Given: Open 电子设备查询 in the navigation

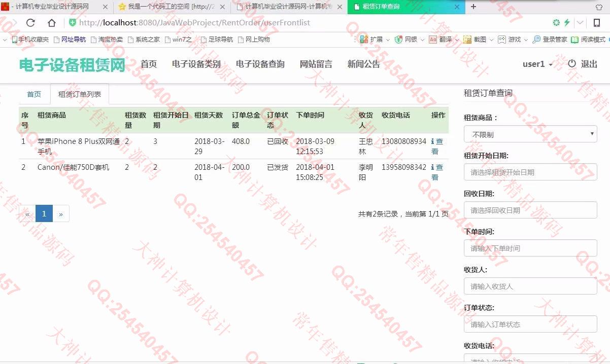Looking at the screenshot, I should [260, 64].
